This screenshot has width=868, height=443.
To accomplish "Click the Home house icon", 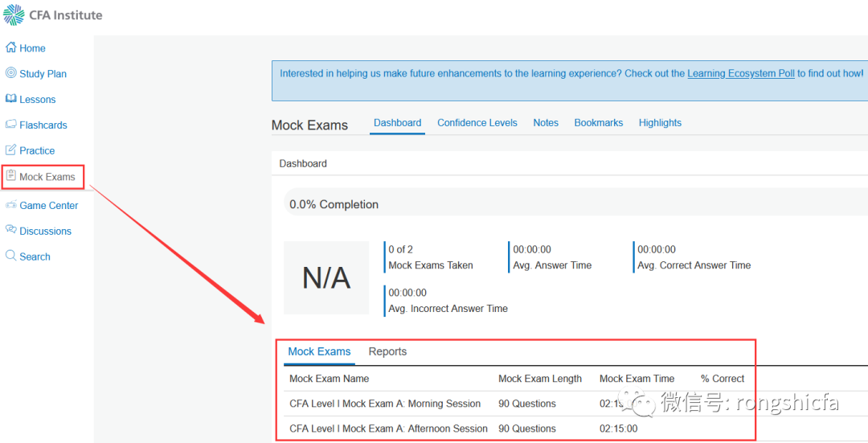I will 10,47.
